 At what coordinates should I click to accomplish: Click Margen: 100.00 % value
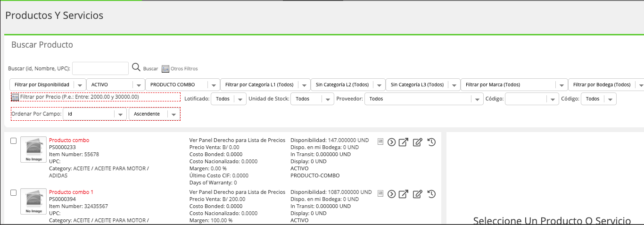211,220
